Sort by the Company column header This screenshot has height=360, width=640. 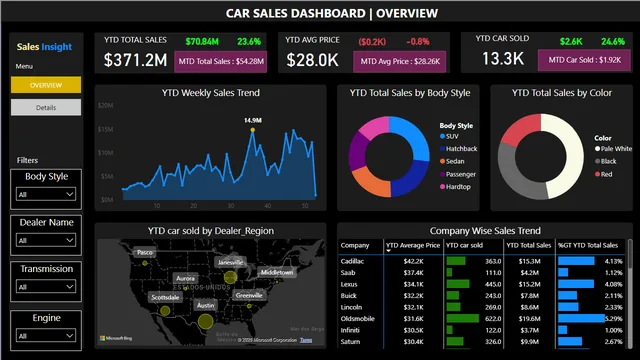(x=355, y=245)
